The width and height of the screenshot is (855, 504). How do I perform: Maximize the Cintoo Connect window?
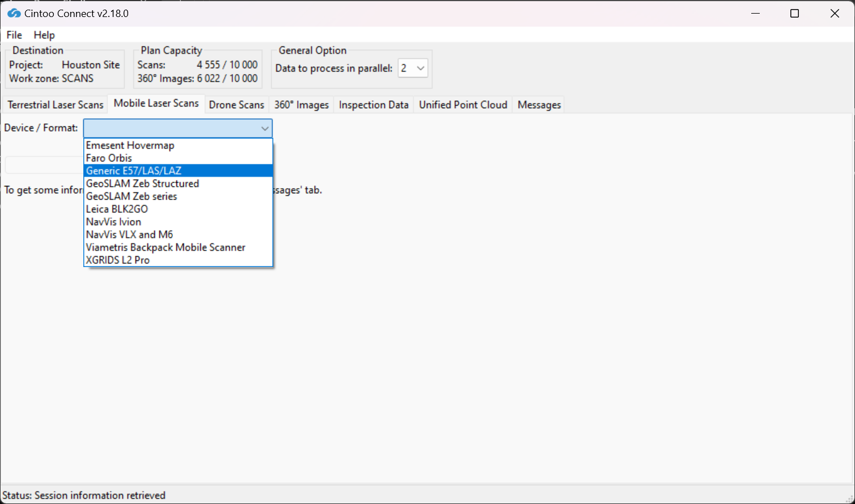(795, 14)
